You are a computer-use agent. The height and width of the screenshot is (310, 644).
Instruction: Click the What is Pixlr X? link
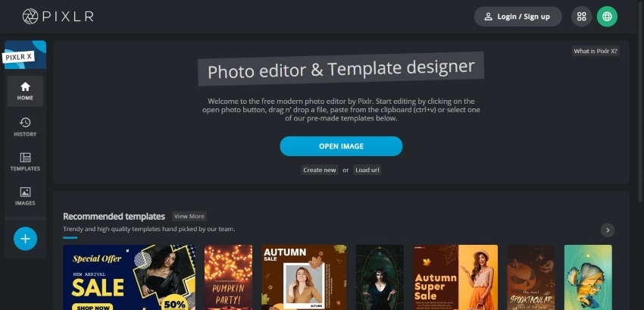596,51
